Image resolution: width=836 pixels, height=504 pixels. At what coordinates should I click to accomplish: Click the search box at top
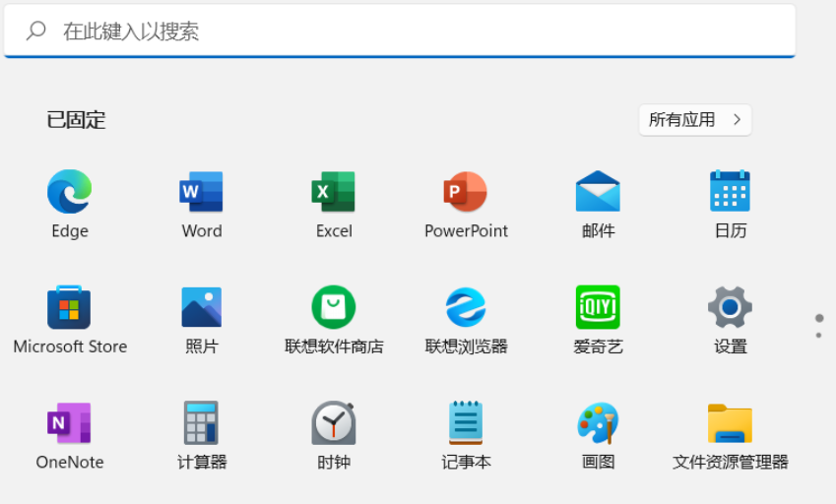pyautogui.click(x=399, y=31)
